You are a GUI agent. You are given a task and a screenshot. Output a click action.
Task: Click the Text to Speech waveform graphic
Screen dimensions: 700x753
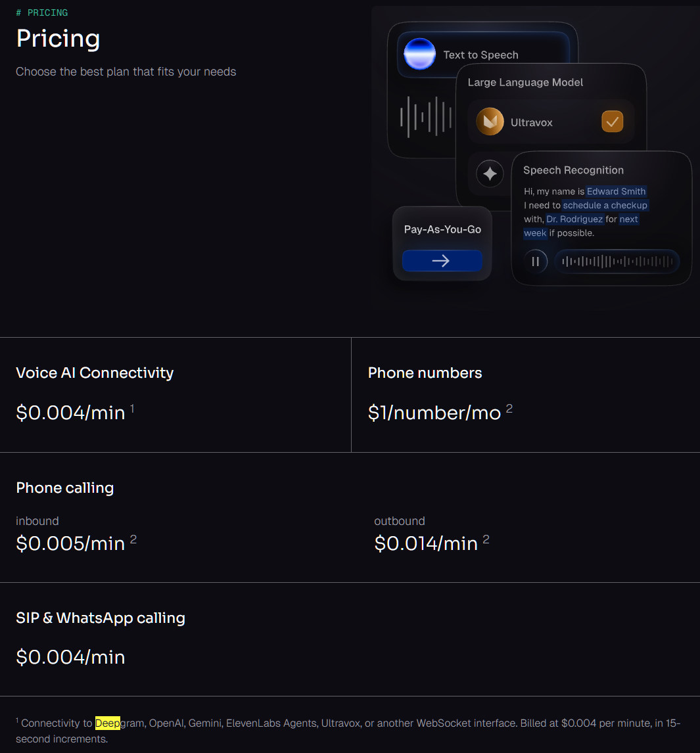426,118
